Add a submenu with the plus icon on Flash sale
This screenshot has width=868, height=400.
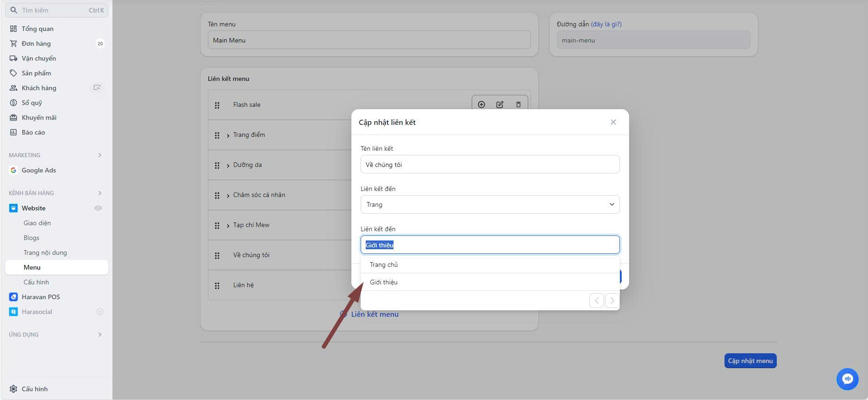(x=481, y=105)
